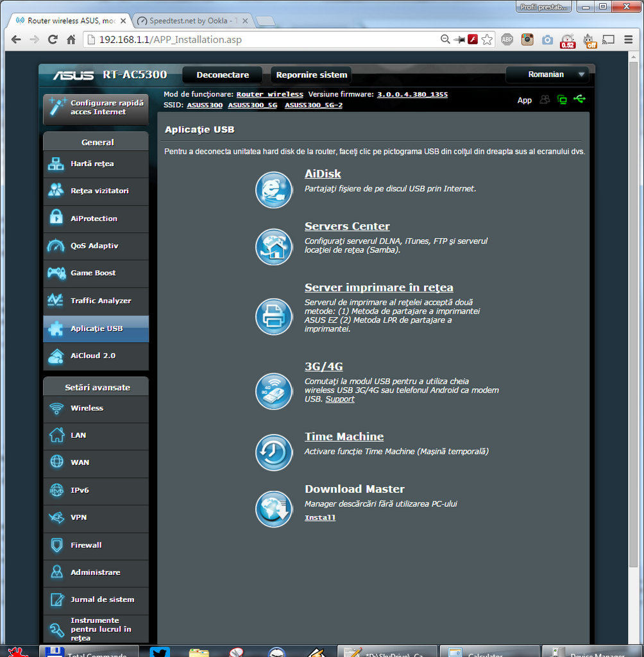Click the browser back arrow

point(16,39)
